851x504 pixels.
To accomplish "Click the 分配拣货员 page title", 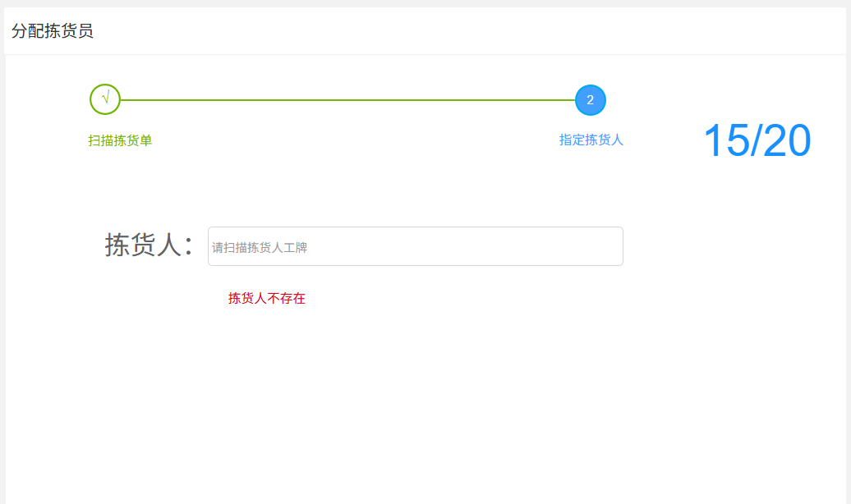I will (53, 31).
